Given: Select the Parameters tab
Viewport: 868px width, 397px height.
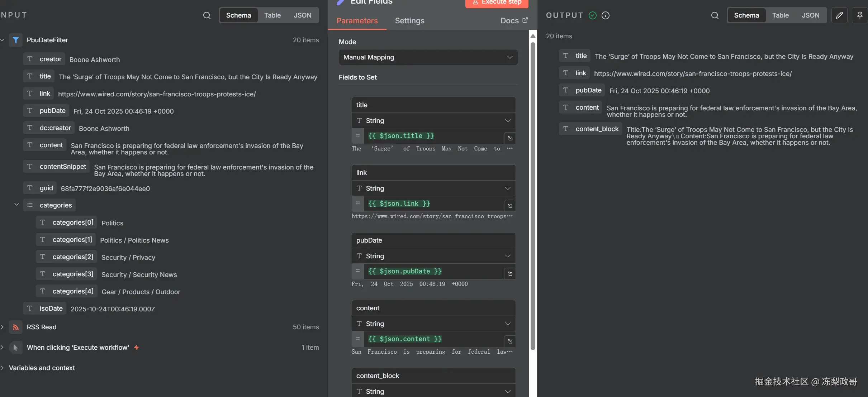Looking at the screenshot, I should 357,21.
